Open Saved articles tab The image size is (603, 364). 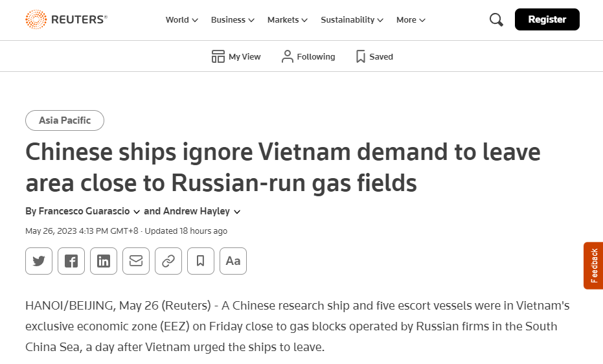coord(374,57)
